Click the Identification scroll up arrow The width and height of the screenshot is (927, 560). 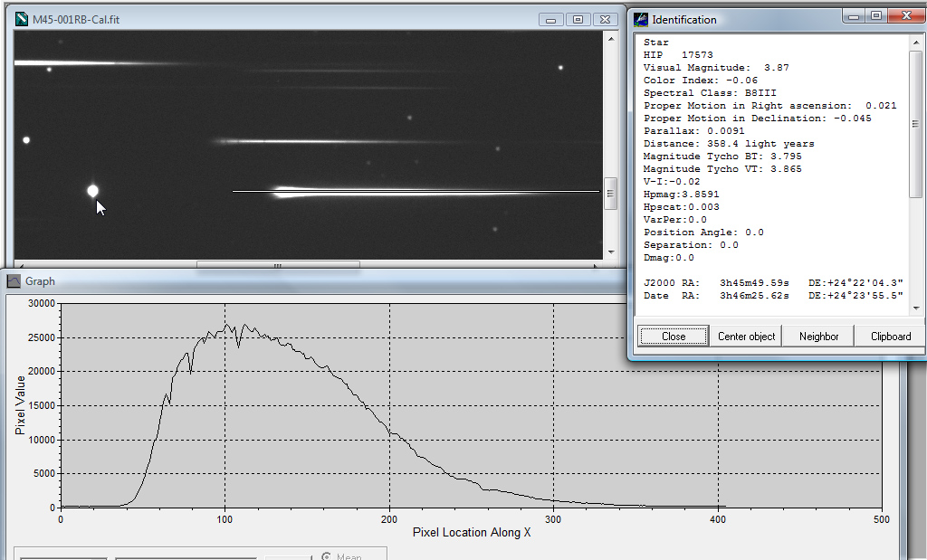click(915, 43)
